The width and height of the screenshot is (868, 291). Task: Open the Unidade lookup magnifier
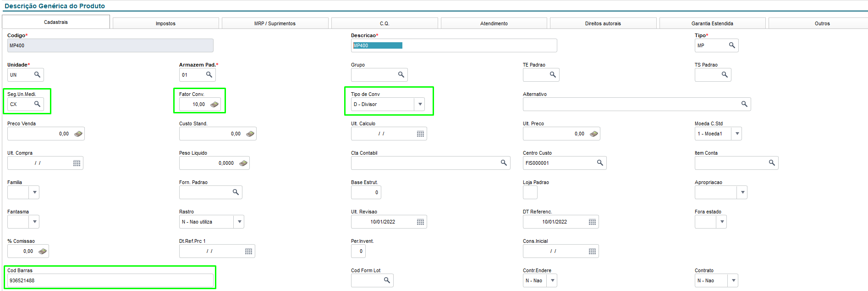[37, 75]
